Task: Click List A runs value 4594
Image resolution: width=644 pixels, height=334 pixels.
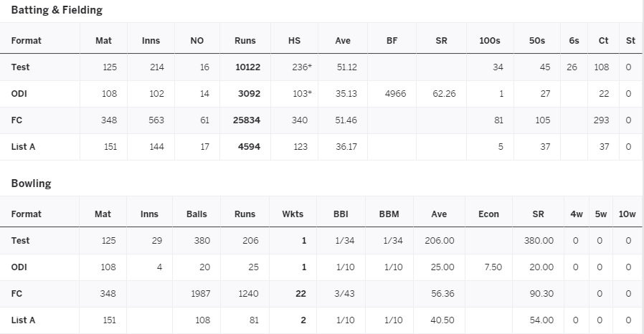Action: [249, 147]
